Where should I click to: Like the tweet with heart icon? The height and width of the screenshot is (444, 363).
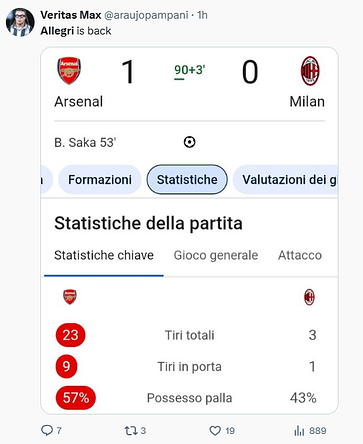215,431
